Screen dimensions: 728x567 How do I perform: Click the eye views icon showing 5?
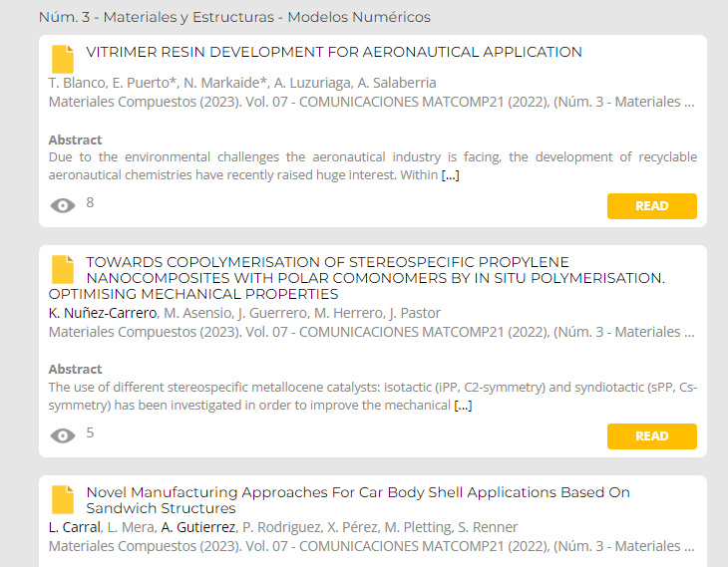point(63,435)
